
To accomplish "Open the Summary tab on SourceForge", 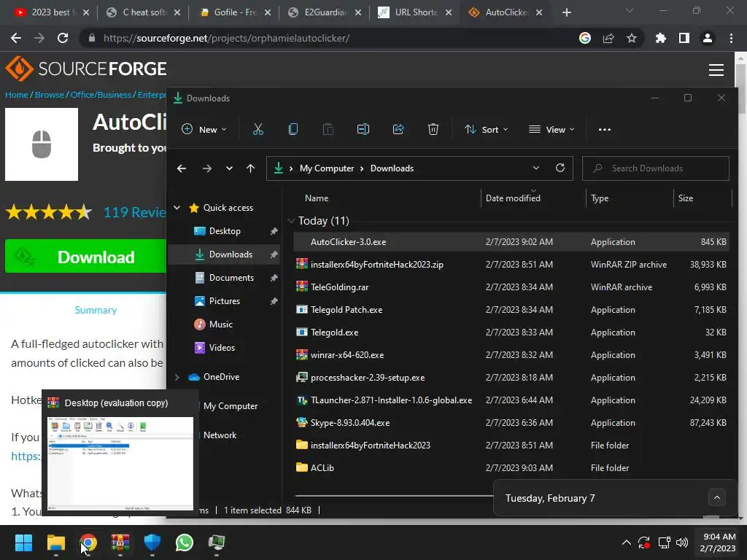I will point(96,310).
